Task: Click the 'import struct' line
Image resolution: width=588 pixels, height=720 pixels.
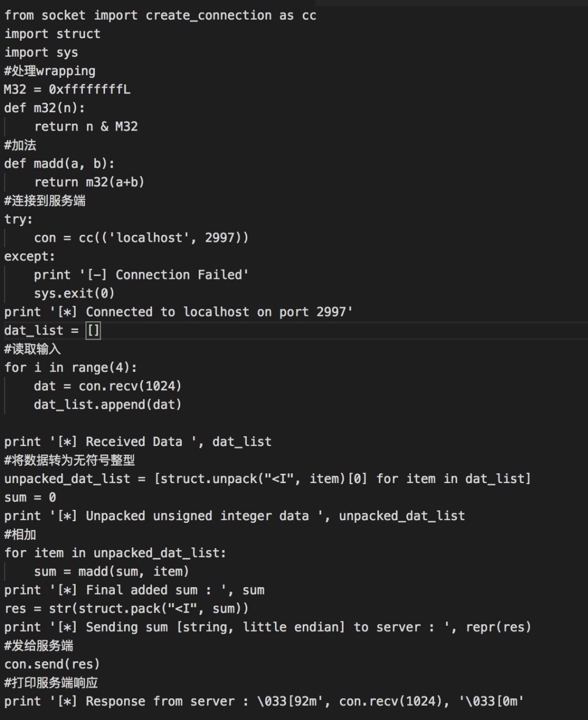Action: point(52,34)
